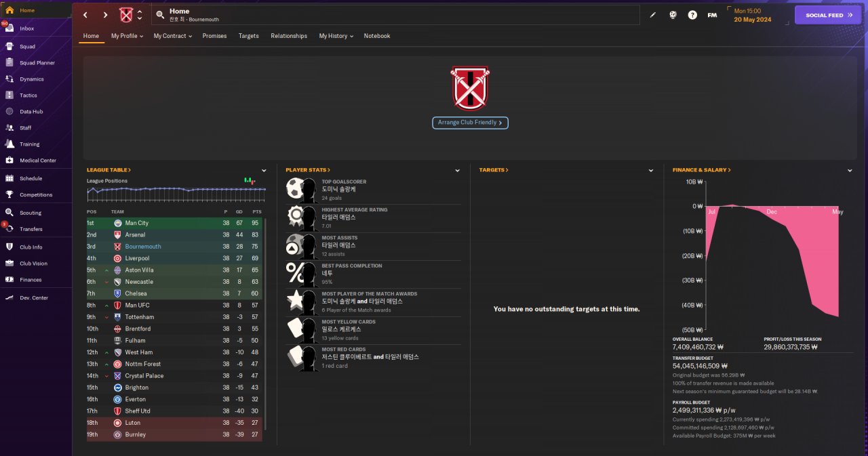Expand the My History dropdown
Viewport: 868px width, 456px height.
click(336, 36)
